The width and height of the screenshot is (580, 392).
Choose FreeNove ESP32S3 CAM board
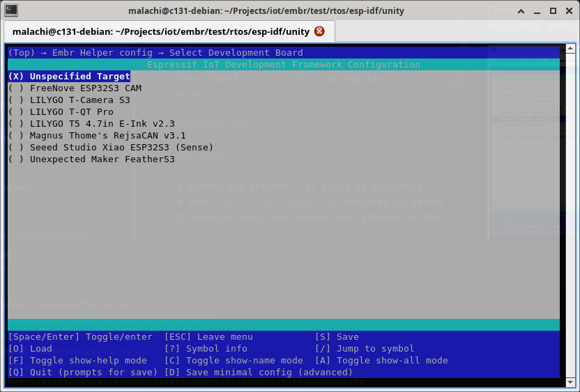tap(75, 88)
